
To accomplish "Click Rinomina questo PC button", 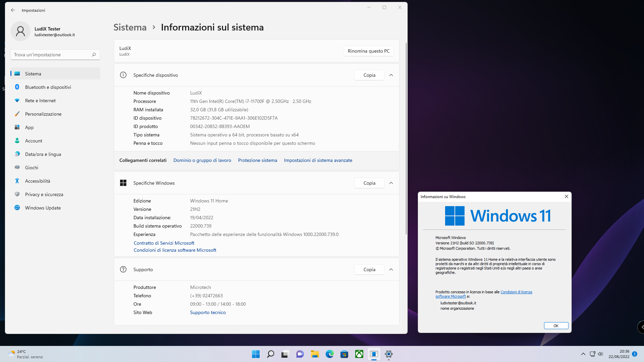I will (369, 51).
